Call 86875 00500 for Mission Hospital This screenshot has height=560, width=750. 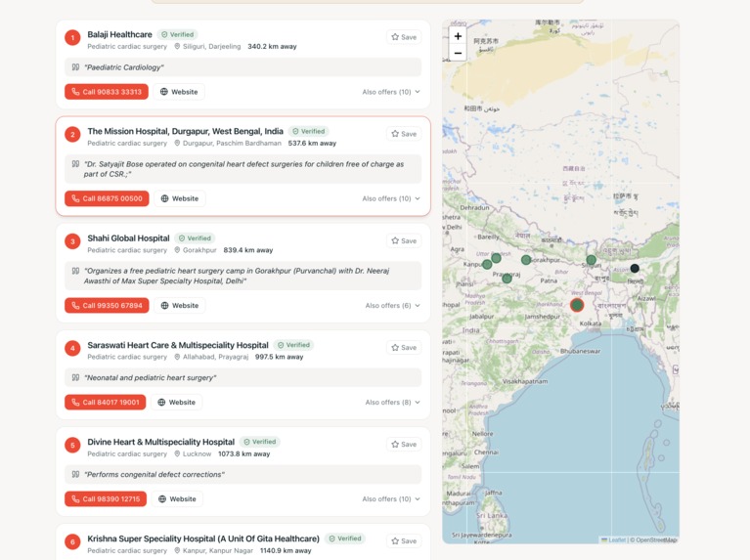click(x=107, y=198)
